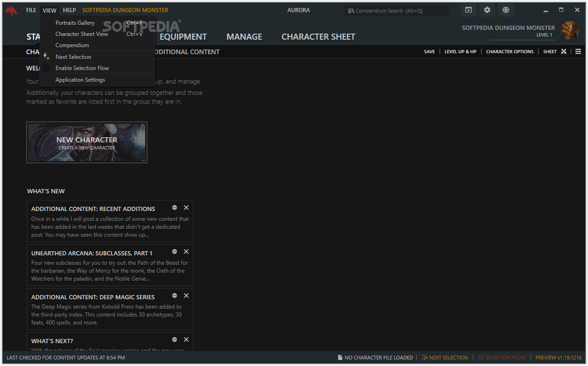588x366 pixels.
Task: Open the HELP menu
Action: click(x=69, y=10)
